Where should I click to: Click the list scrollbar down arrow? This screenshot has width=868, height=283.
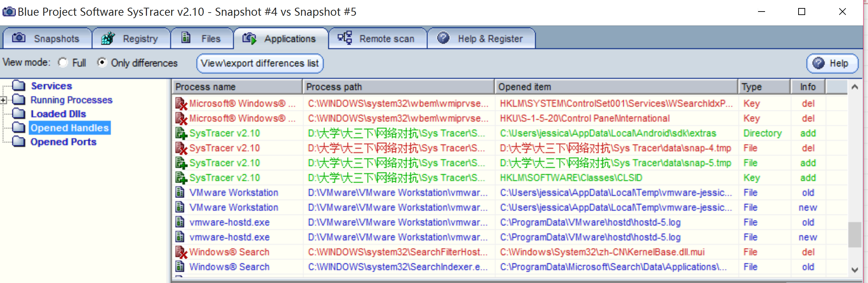point(855,270)
